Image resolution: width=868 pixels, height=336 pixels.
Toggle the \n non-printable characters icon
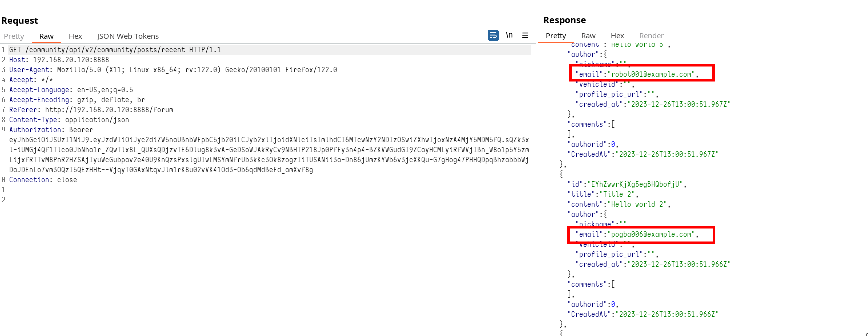[x=509, y=35]
